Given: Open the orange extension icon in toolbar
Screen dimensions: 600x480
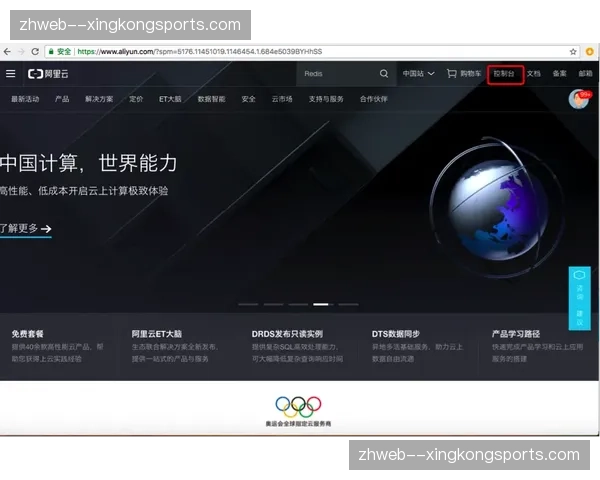Looking at the screenshot, I should (x=590, y=52).
